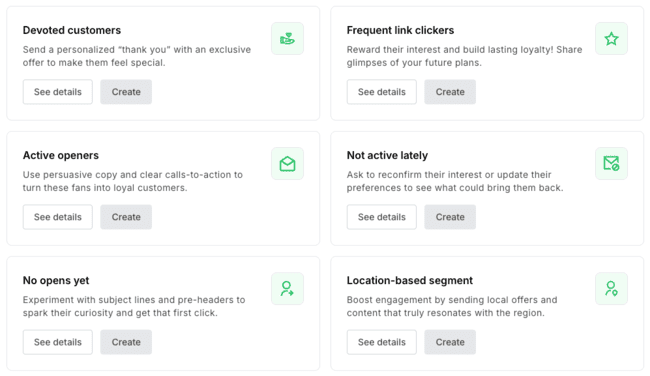The height and width of the screenshot is (376, 650).
Task: See details for Frequent link clickers
Action: click(382, 92)
